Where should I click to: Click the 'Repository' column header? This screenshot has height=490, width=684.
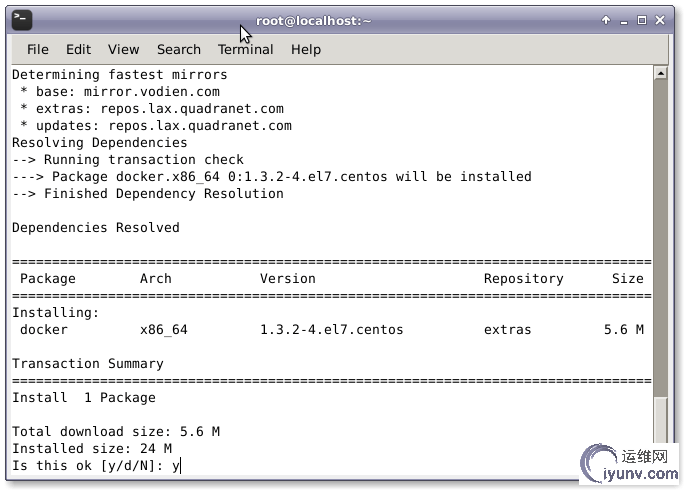(523, 279)
